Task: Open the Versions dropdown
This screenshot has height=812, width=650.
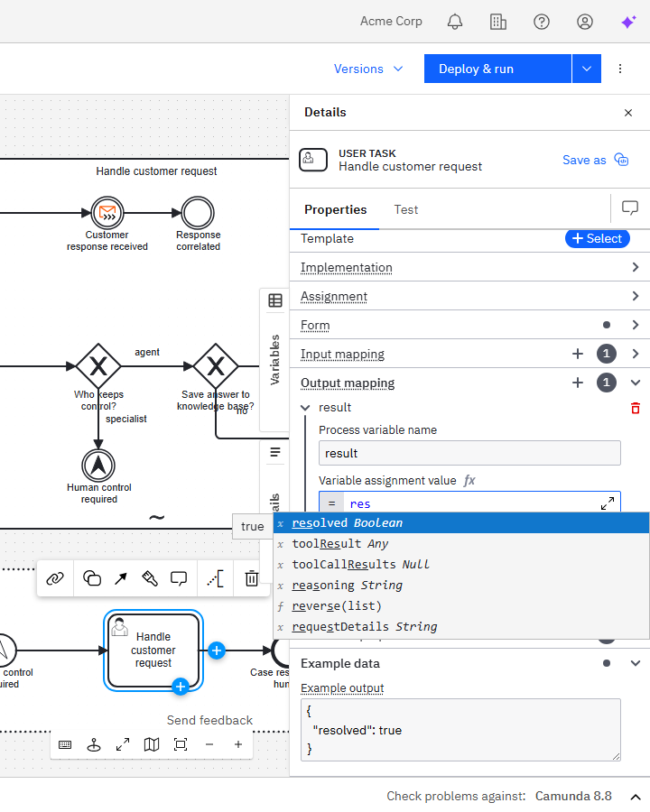Action: (x=370, y=69)
